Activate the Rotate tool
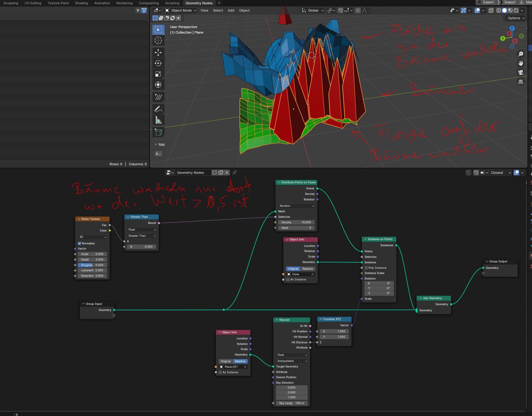The image size is (532, 416). [x=158, y=63]
